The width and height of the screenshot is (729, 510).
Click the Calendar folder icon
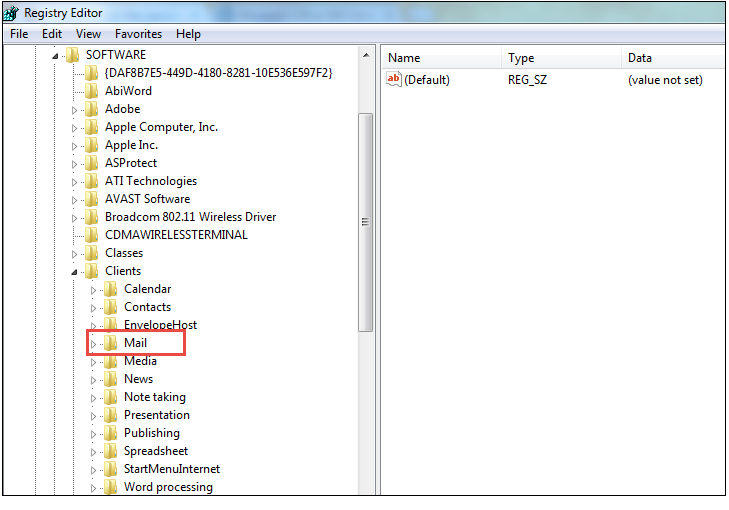(111, 289)
